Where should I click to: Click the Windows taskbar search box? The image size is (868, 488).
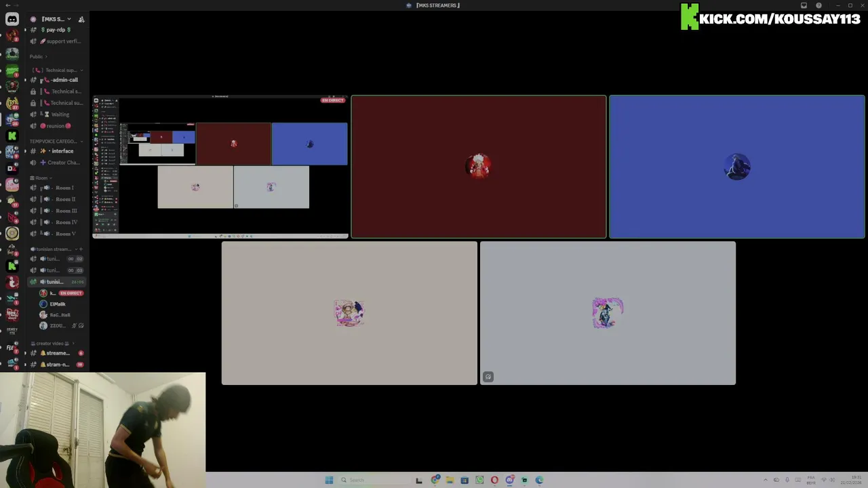373,480
